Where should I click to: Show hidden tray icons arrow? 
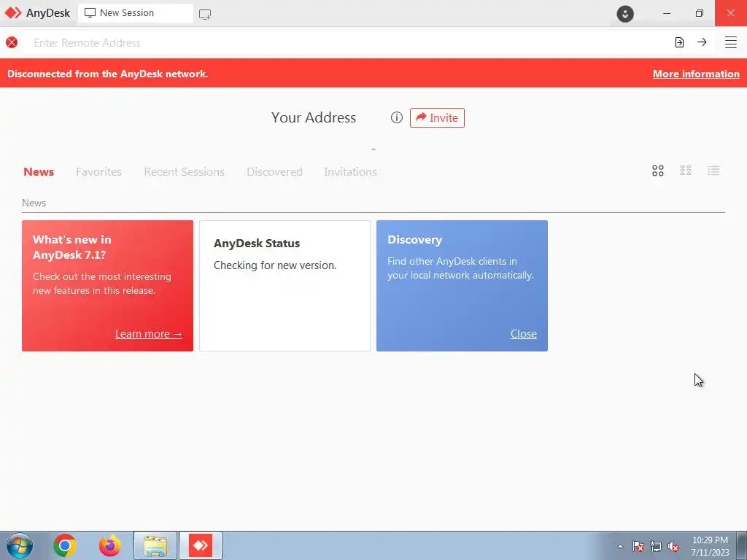(x=620, y=546)
